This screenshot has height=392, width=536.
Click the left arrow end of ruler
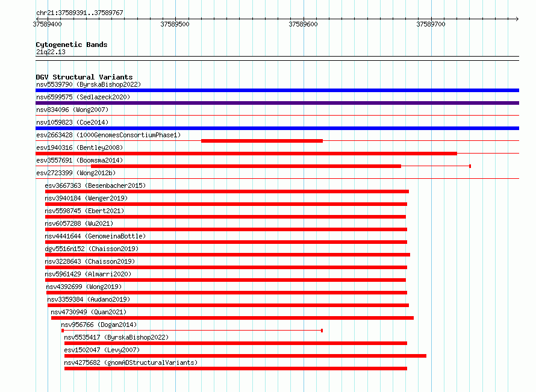point(37,19)
